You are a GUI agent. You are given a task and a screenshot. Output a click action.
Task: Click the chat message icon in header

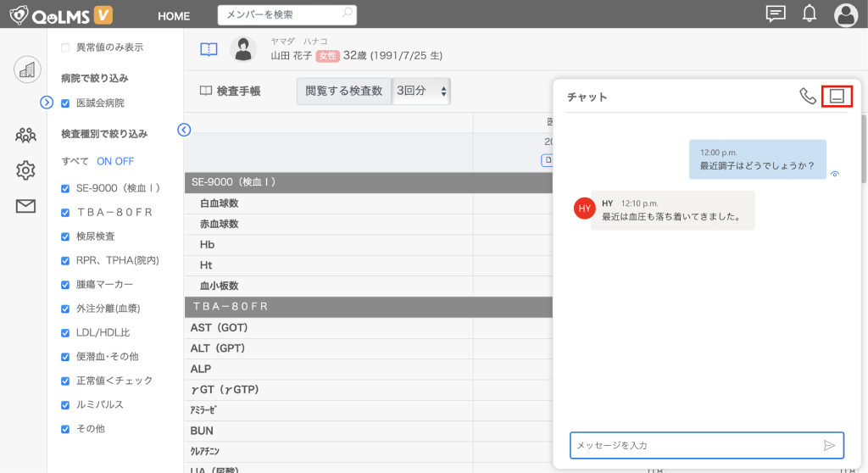point(775,14)
